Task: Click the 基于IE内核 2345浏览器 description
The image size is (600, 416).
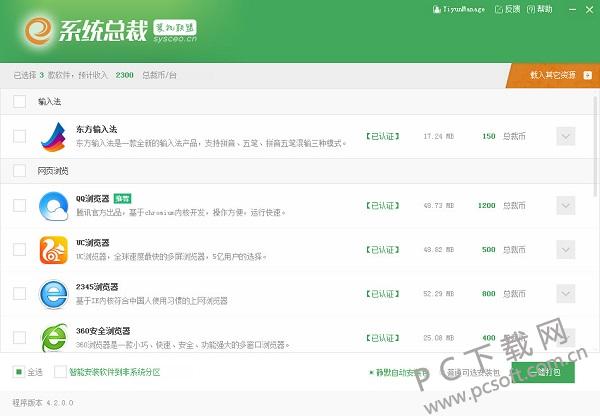Action: pyautogui.click(x=152, y=301)
